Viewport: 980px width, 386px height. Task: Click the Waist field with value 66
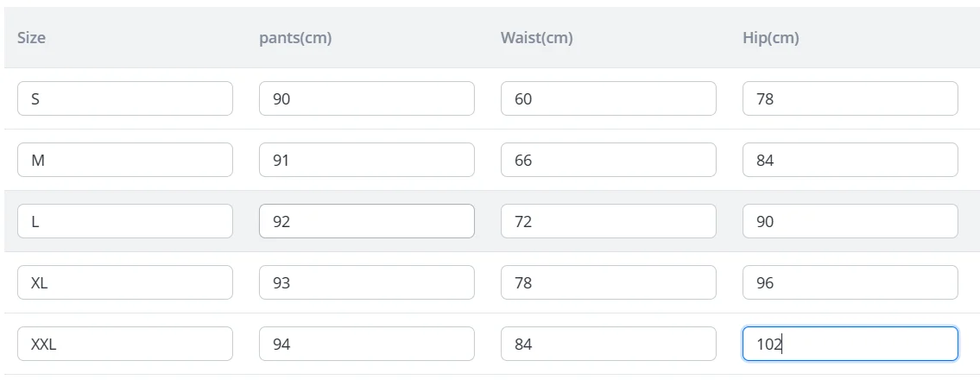(x=608, y=160)
